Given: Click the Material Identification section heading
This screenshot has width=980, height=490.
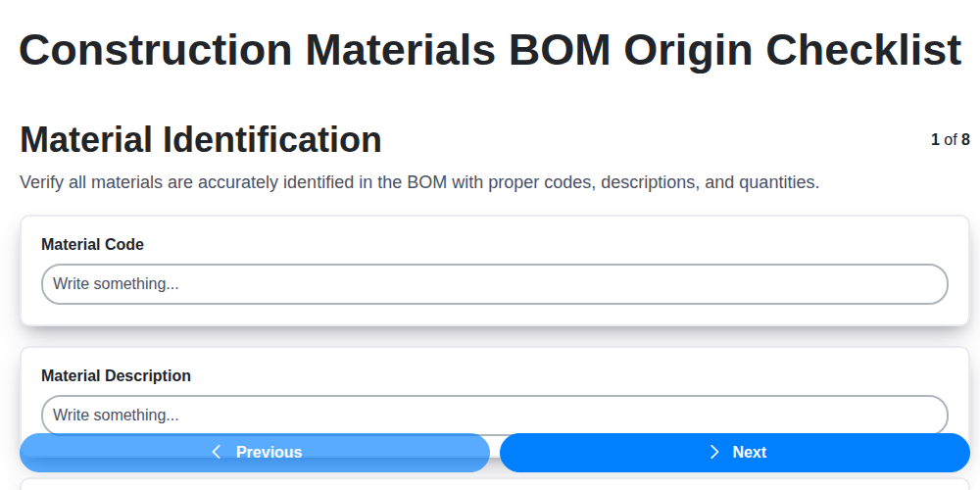Looking at the screenshot, I should (201, 140).
